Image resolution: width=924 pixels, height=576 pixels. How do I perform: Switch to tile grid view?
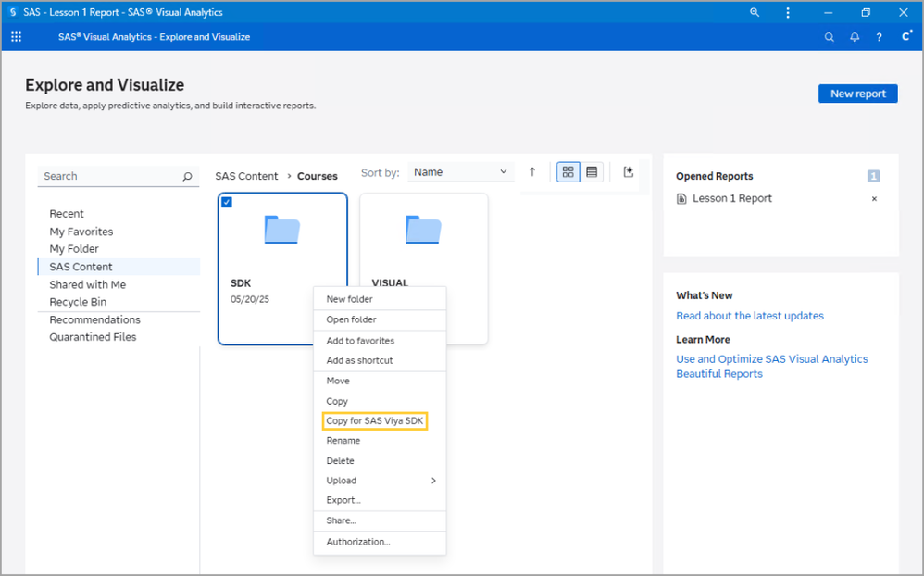(x=568, y=171)
